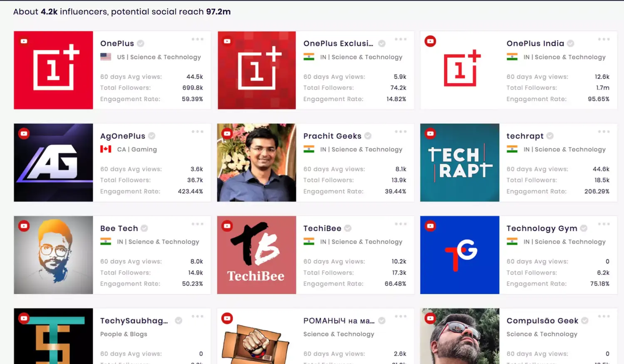This screenshot has height=364, width=624.
Task: Select the white OnePlus India thumbnail
Action: pyautogui.click(x=460, y=70)
